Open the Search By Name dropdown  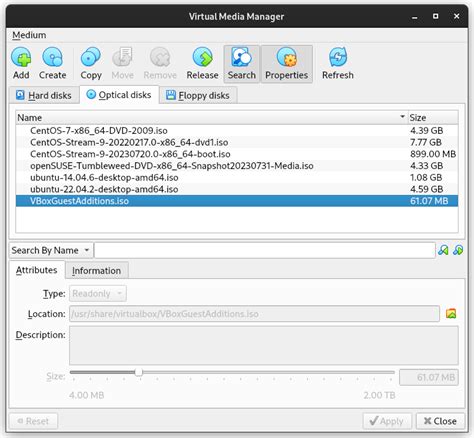tap(51, 250)
